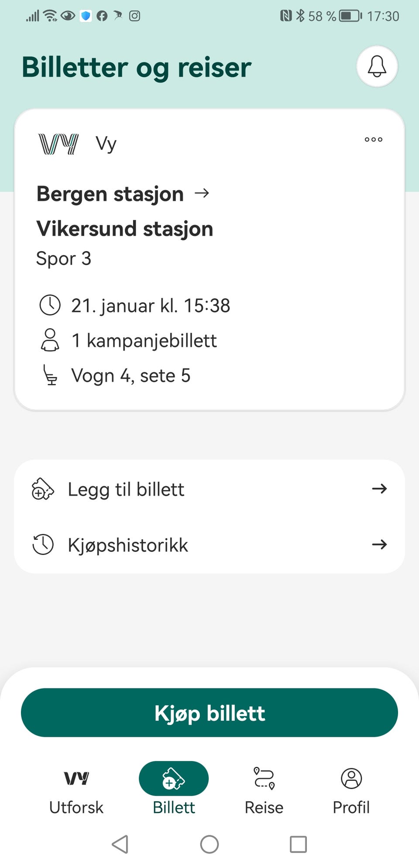Viewport: 419px width, 868px height.
Task: Tap the clock icon beside departure time
Action: [x=50, y=305]
